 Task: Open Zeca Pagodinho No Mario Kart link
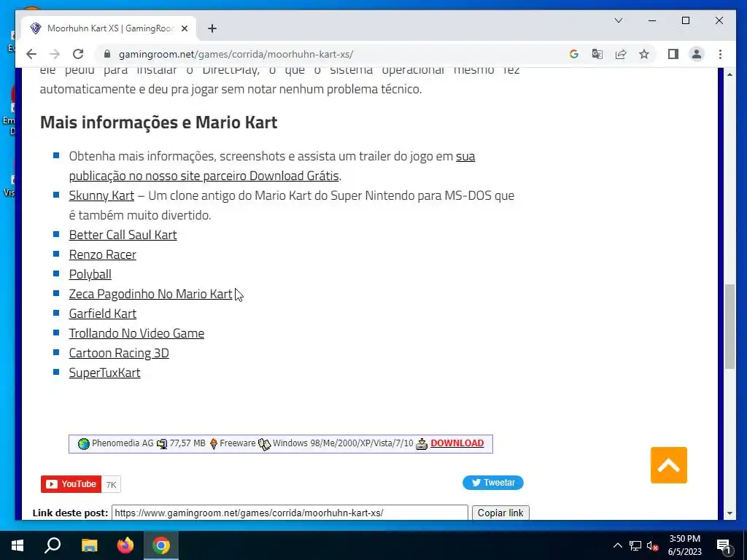[x=150, y=294]
